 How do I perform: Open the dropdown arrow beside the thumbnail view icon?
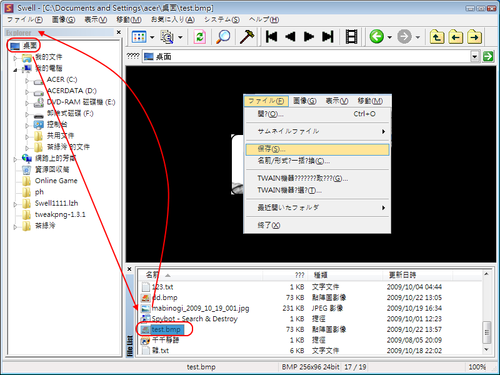pyautogui.click(x=152, y=37)
